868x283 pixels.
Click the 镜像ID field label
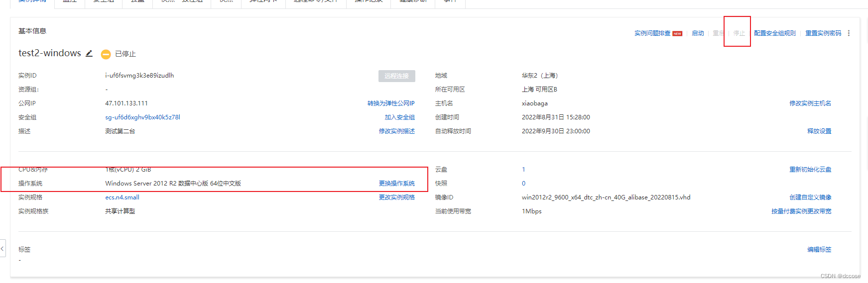tap(444, 197)
